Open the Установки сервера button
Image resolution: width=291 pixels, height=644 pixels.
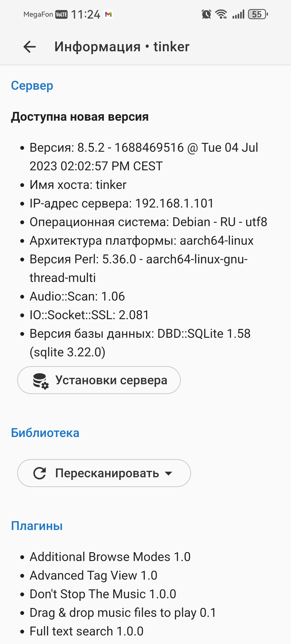click(x=99, y=380)
